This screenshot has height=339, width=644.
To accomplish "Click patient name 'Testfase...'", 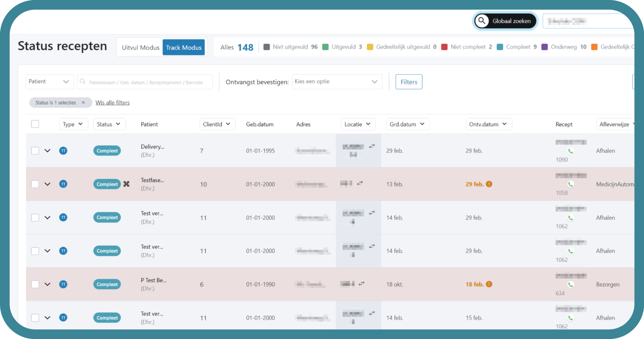I will 152,180.
